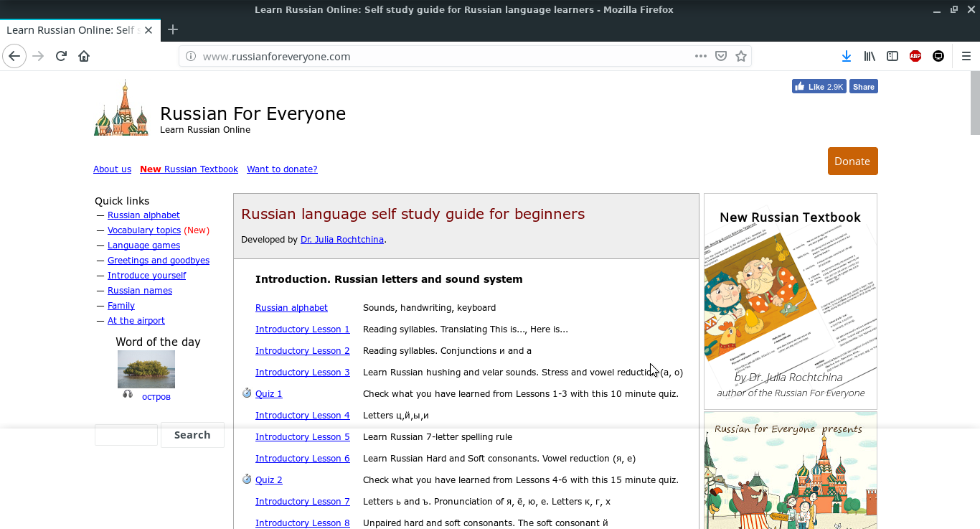
Task: Open the New Russian Textbook link
Action: pyautogui.click(x=189, y=169)
